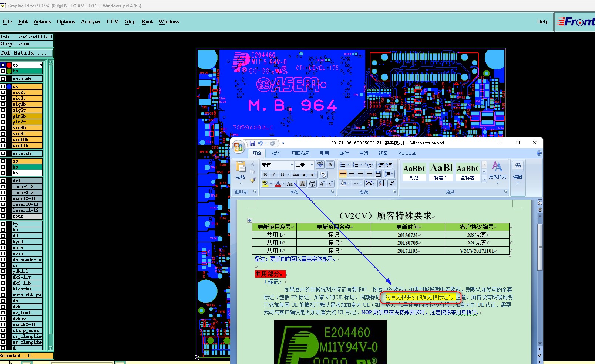The image size is (595, 364).
Task: Switch to Acrobat ribbon tab
Action: (407, 153)
